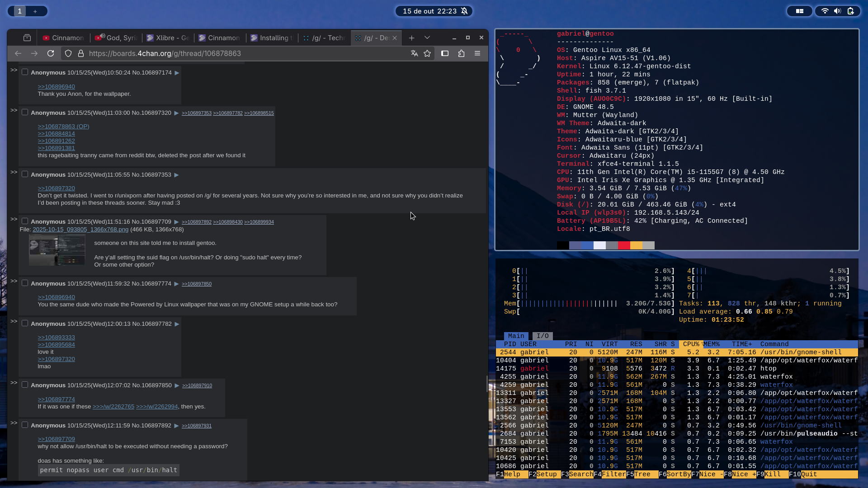This screenshot has height=488, width=868.
Task: Open post menu arrow for No.106897782
Action: click(x=177, y=324)
